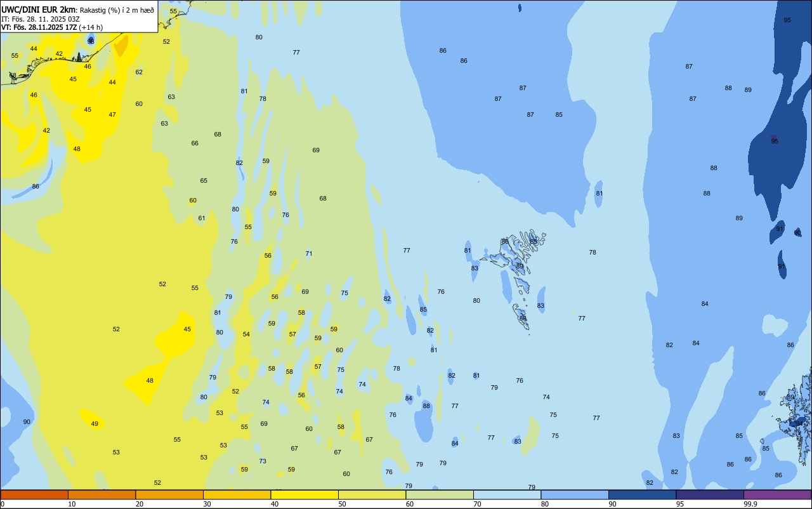Select the purple legend segment above 99.9
Viewport: 812px width, 509px height.
pos(777,494)
